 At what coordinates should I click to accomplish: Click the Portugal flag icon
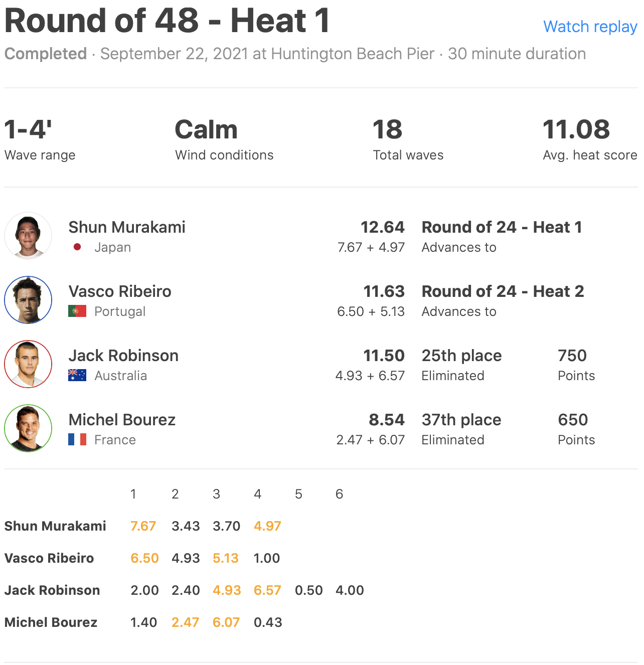[x=77, y=311]
